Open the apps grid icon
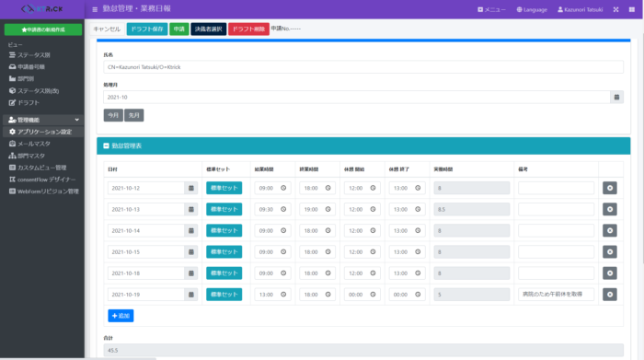This screenshot has width=644, height=360. click(x=632, y=9)
